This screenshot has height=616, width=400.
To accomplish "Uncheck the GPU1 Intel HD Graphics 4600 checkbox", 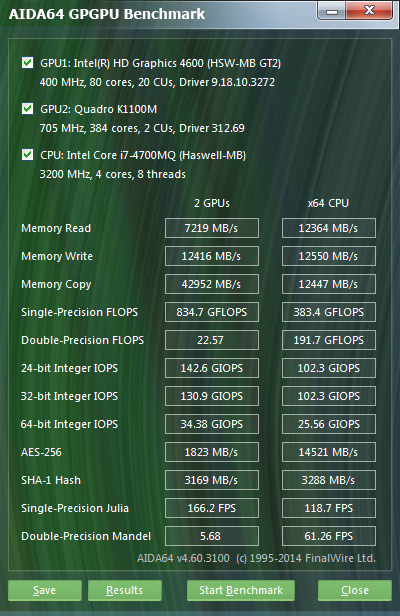I will 28,63.
